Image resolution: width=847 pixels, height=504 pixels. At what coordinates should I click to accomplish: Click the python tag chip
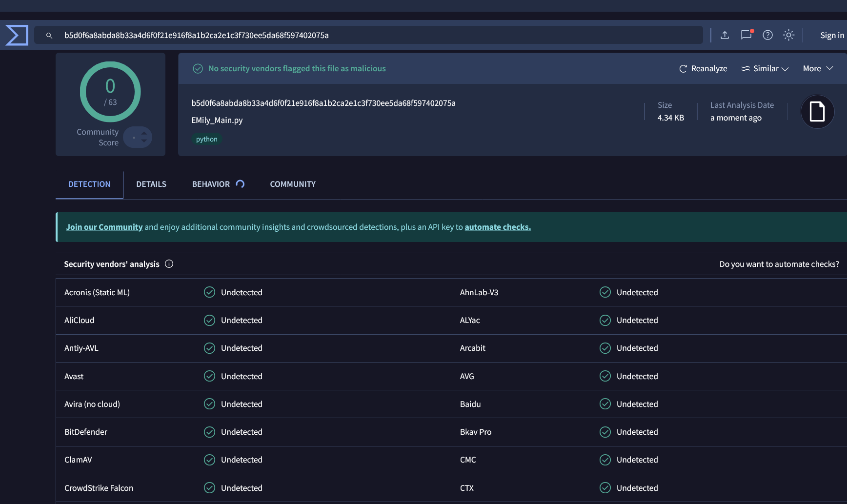[207, 139]
